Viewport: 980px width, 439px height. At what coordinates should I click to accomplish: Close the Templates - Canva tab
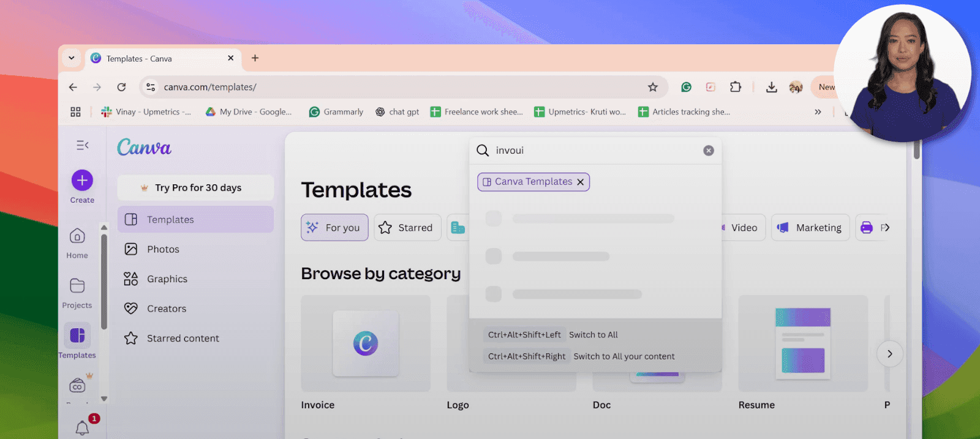(x=231, y=58)
